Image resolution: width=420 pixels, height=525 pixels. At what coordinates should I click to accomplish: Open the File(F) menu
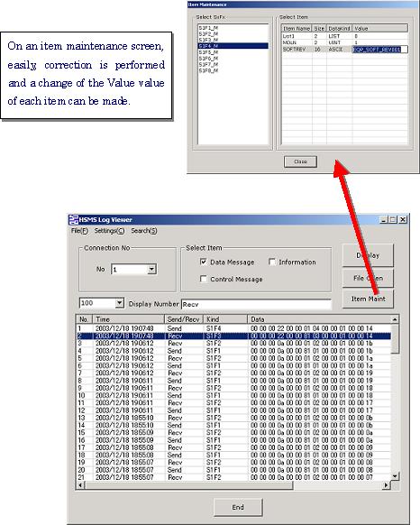tap(79, 231)
